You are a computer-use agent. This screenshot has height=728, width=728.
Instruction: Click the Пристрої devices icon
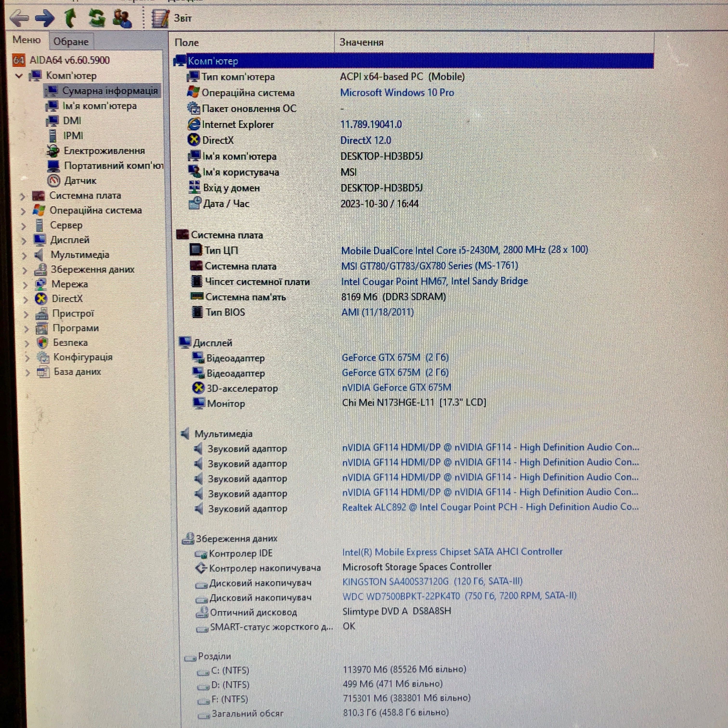pos(42,313)
